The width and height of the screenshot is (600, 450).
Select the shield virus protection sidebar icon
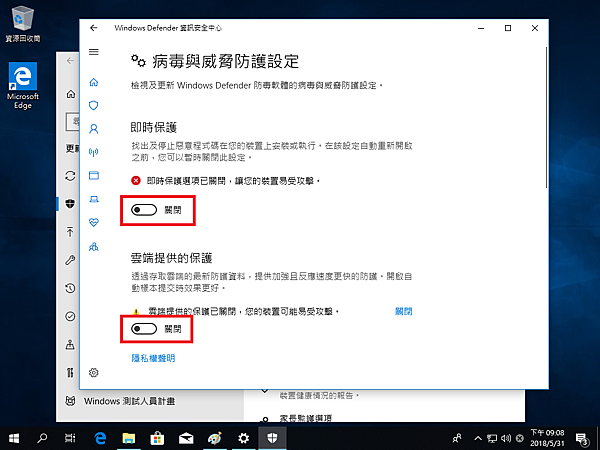(x=94, y=104)
